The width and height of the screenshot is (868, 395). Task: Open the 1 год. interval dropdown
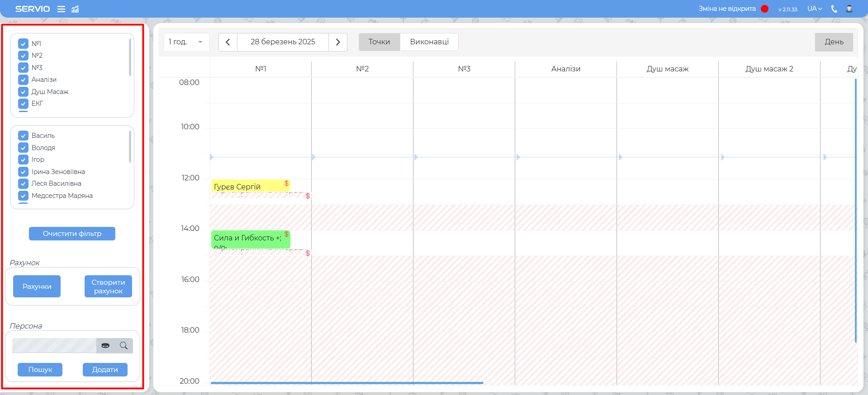186,42
